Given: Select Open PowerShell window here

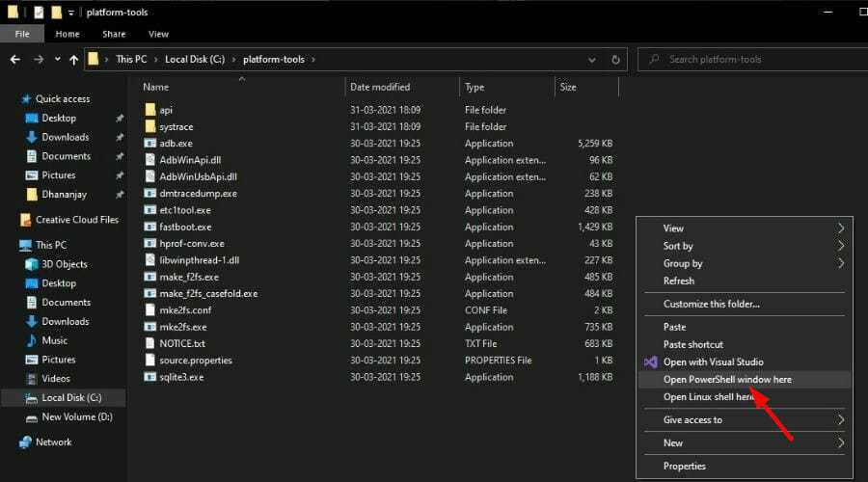Looking at the screenshot, I should click(x=727, y=380).
